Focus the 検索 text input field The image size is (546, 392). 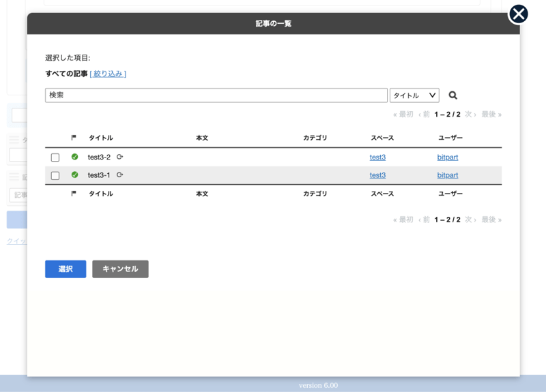216,95
